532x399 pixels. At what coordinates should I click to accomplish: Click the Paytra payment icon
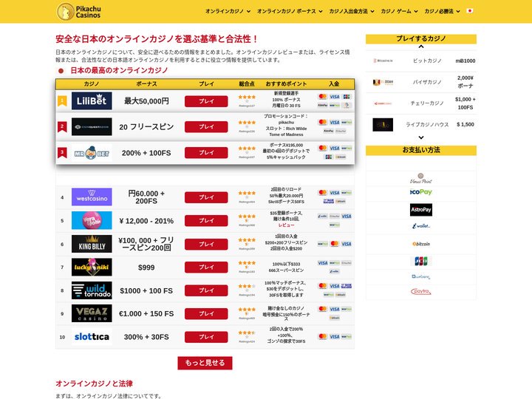[x=420, y=291]
